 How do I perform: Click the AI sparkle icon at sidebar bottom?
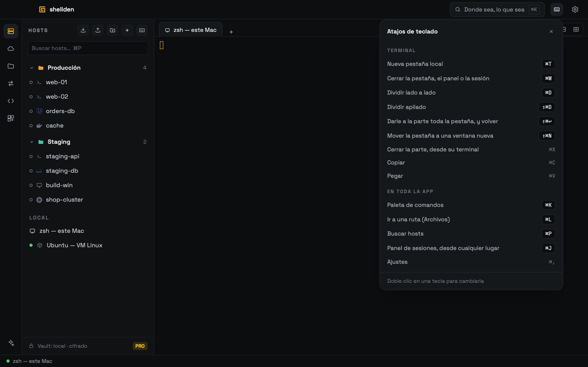click(11, 343)
